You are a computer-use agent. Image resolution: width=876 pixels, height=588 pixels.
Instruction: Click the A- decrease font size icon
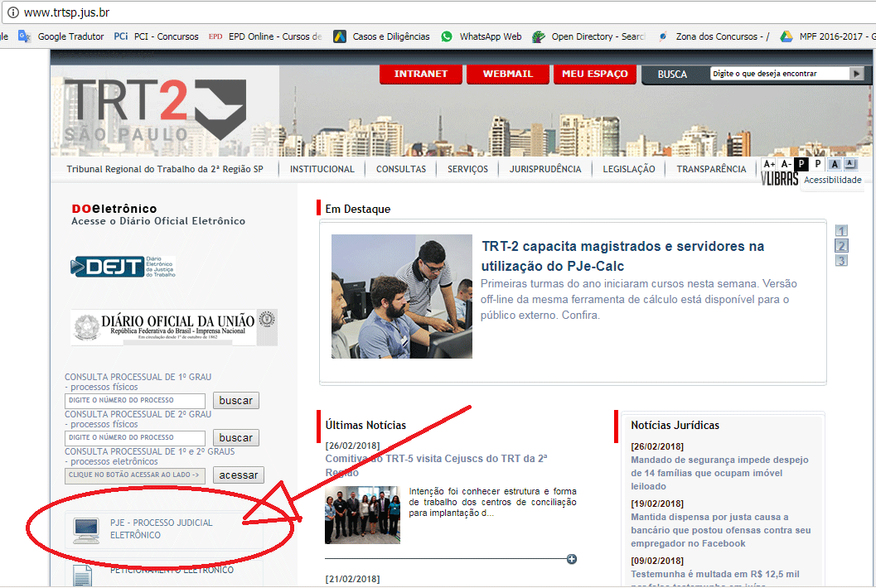click(786, 164)
